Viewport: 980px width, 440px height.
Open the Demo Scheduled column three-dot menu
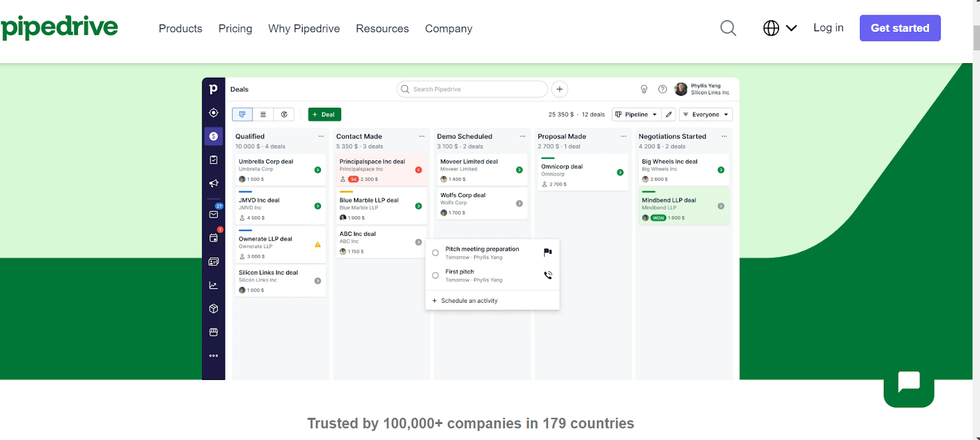point(522,137)
